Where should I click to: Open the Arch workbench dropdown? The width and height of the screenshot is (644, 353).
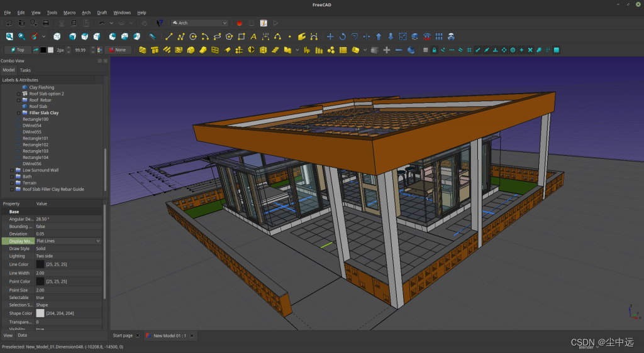(x=199, y=23)
